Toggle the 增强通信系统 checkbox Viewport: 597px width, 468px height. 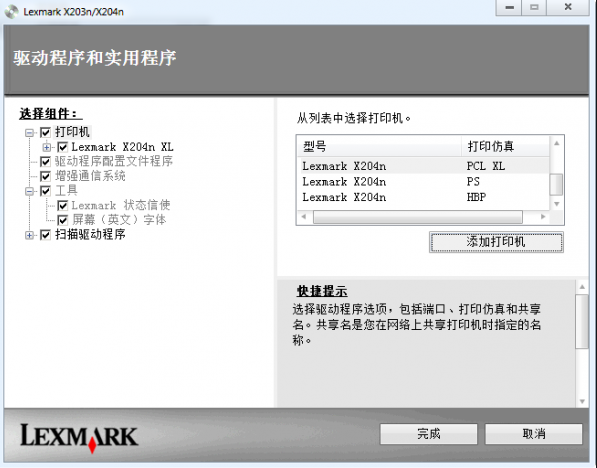tap(45, 176)
